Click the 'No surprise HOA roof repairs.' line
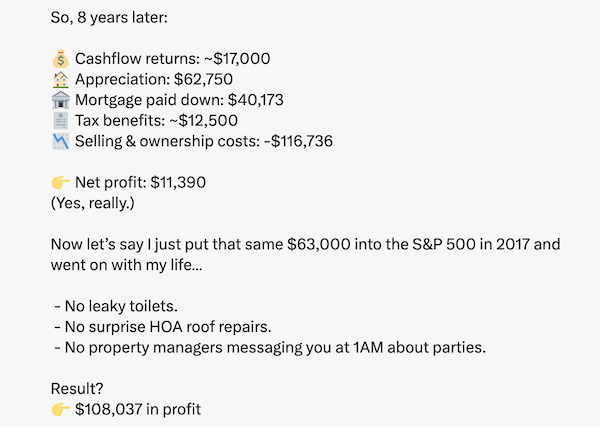 click(163, 327)
